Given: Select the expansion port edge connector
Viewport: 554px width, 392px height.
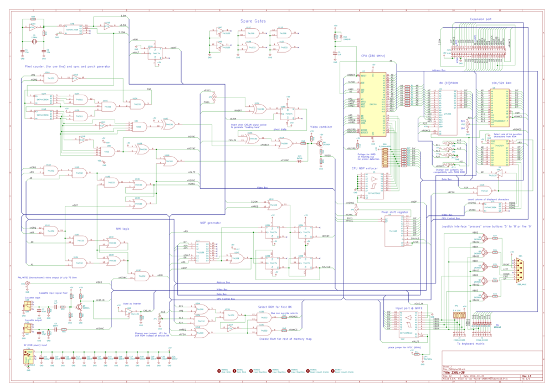Looking at the screenshot, I should tap(480, 47).
